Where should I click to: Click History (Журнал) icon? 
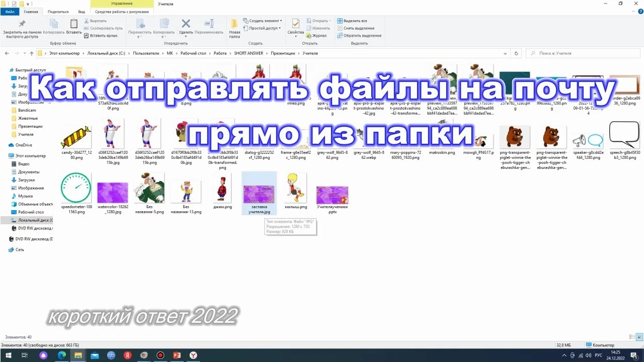(x=316, y=36)
